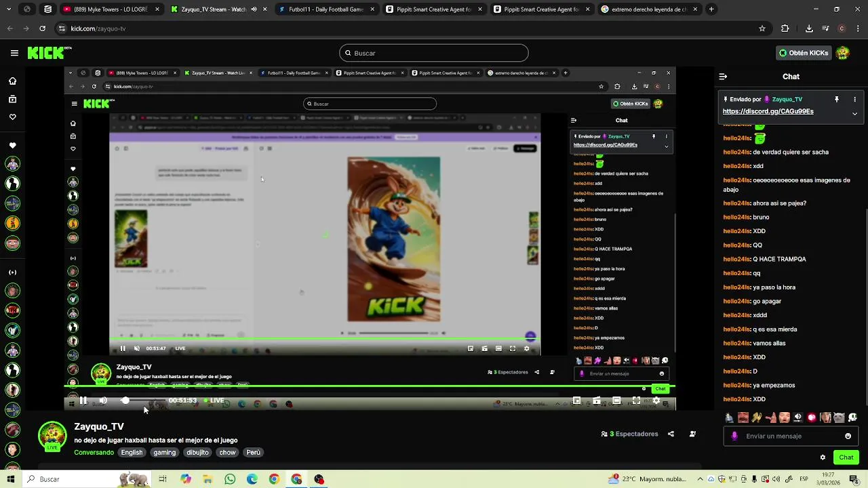Open the Kick hamburger menu
Screen dimensions: 868x488
[14, 53]
